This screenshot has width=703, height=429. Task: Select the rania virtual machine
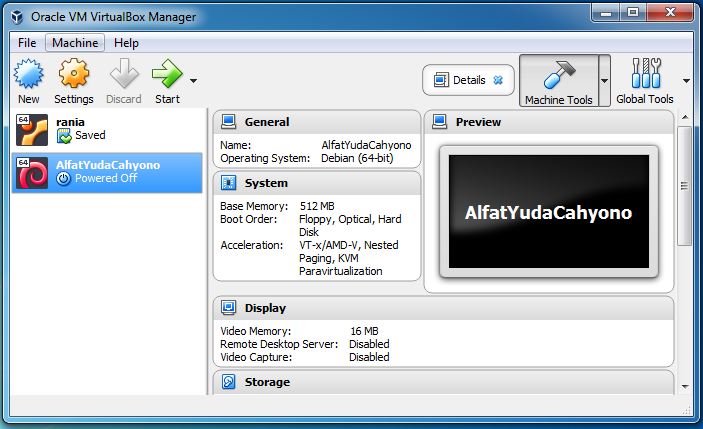(x=107, y=130)
